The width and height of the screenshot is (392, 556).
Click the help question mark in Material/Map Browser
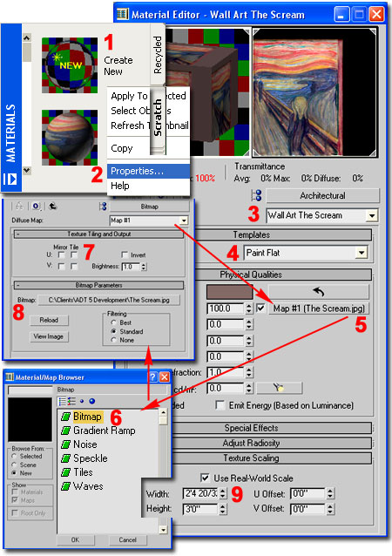pos(152,377)
